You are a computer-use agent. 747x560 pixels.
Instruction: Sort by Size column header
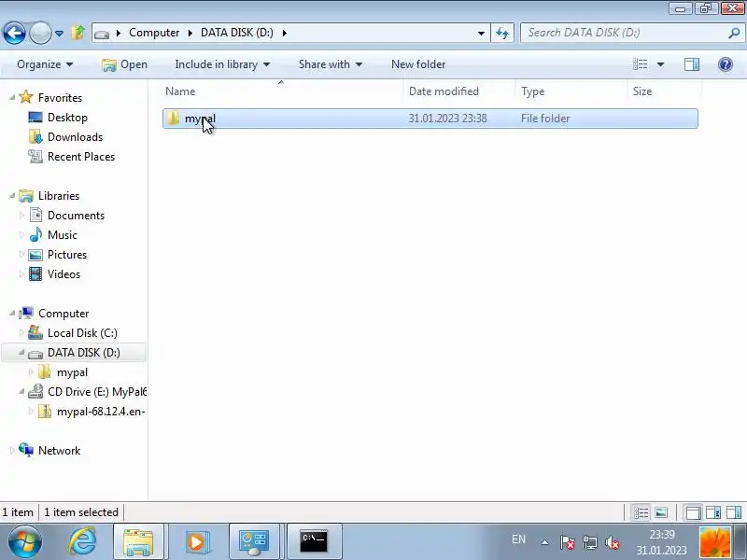point(664,91)
